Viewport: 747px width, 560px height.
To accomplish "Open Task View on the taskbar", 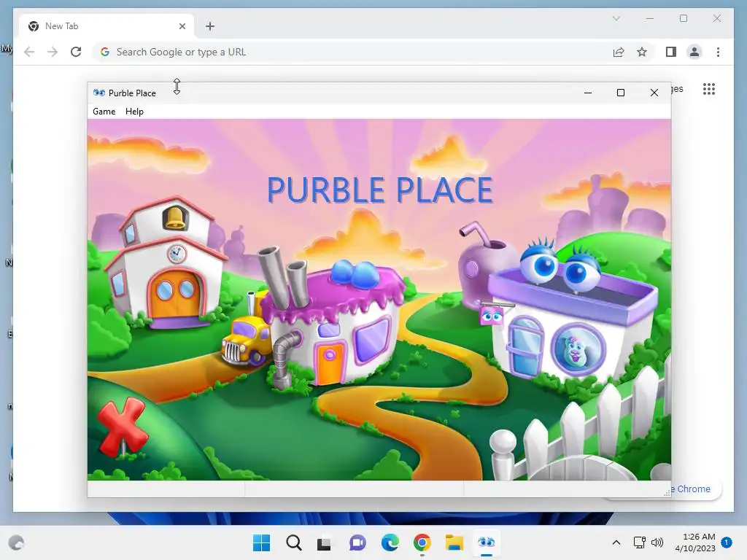I will coord(324,542).
